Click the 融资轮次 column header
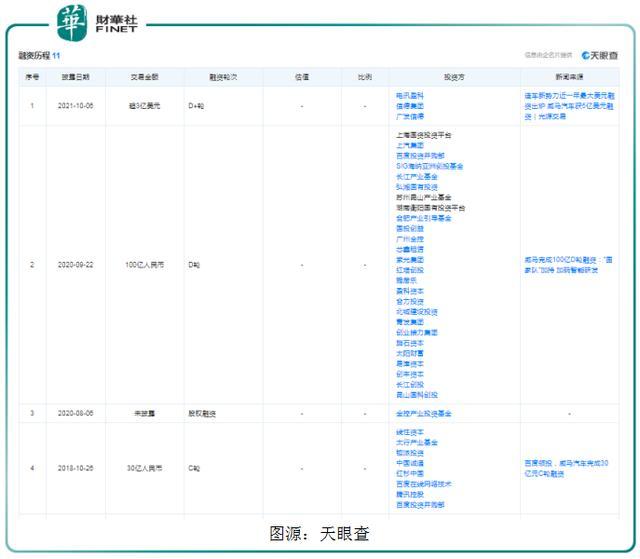Screen dimensions: 640x559 tap(223, 77)
